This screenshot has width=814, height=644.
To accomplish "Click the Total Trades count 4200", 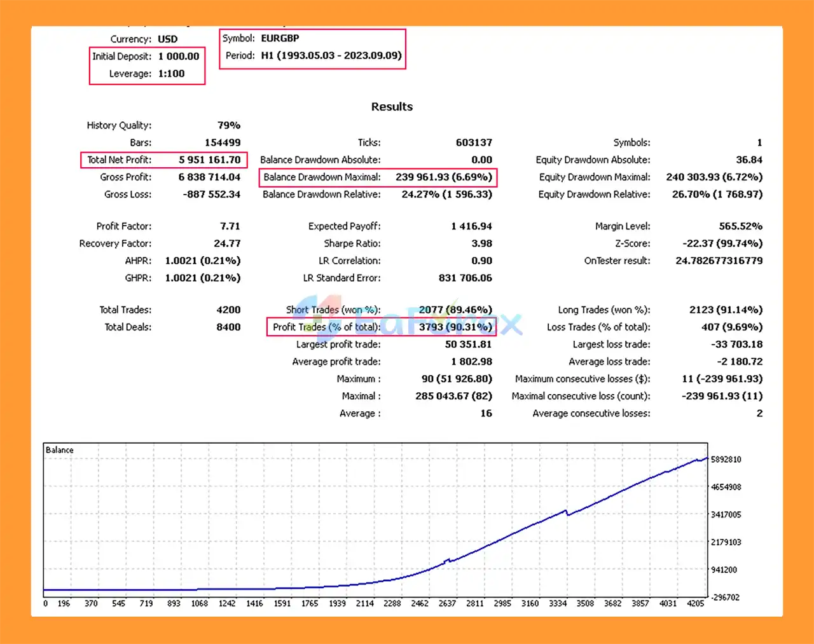I will 228,310.
